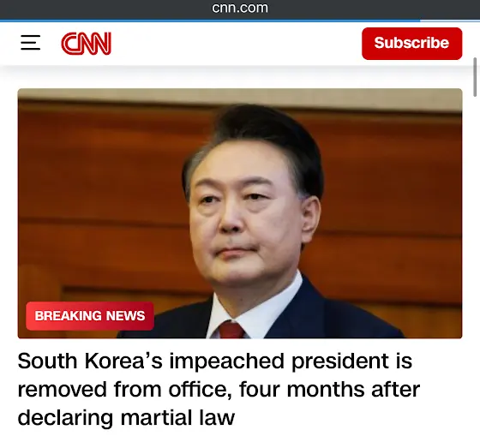
Task: Click the unfilled end of the loading bar
Action: 450,21
